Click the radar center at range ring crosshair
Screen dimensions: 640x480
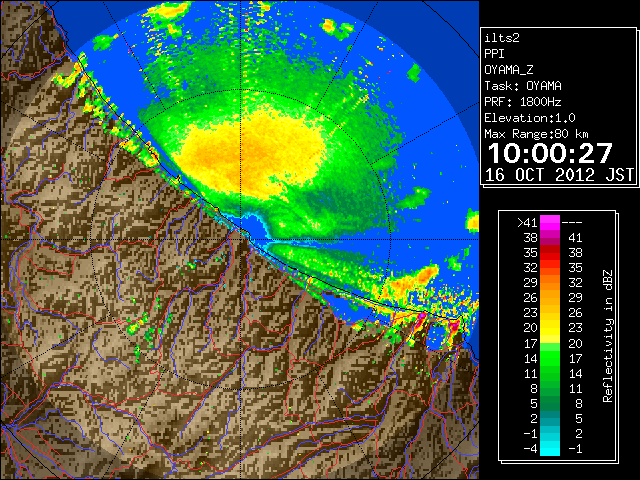(x=240, y=239)
